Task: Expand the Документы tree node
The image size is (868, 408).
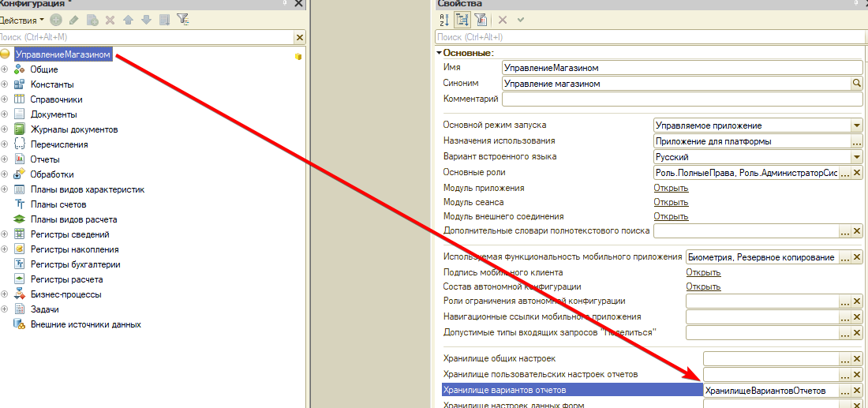Action: click(x=5, y=114)
